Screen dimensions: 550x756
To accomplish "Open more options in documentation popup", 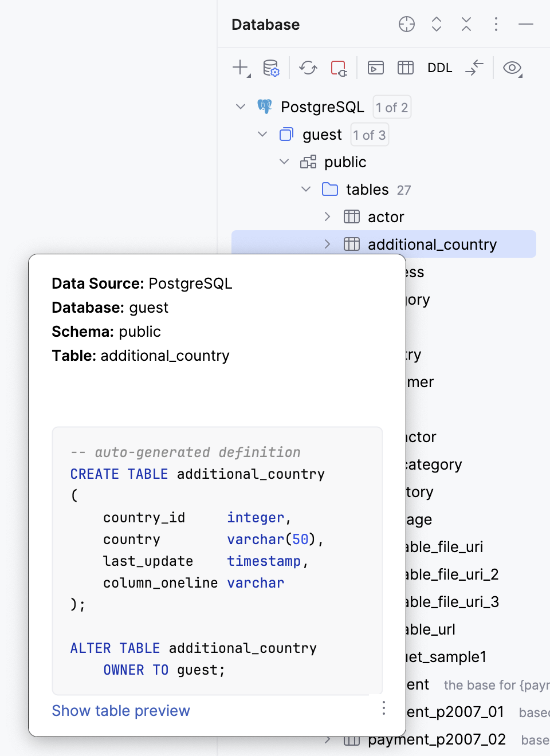I will pyautogui.click(x=383, y=709).
